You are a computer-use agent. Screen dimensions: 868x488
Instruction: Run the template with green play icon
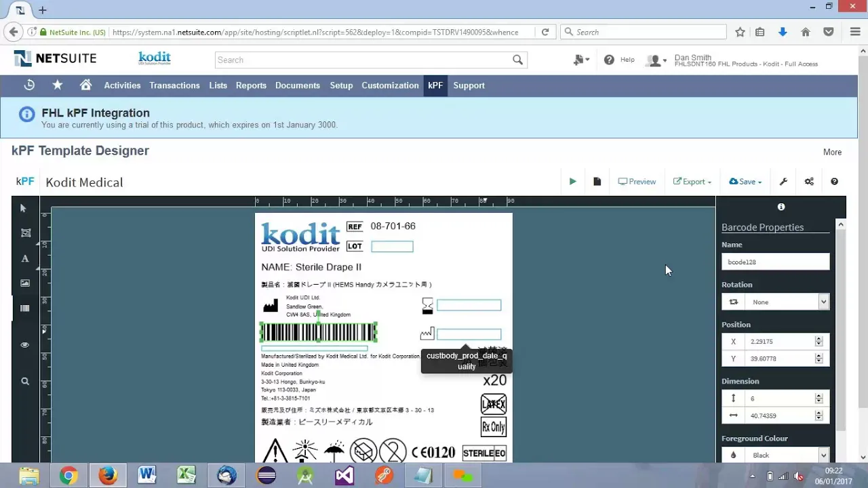[572, 182]
